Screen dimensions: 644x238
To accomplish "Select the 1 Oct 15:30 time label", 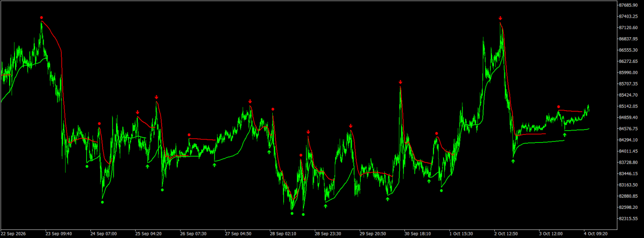I will pos(462,233).
